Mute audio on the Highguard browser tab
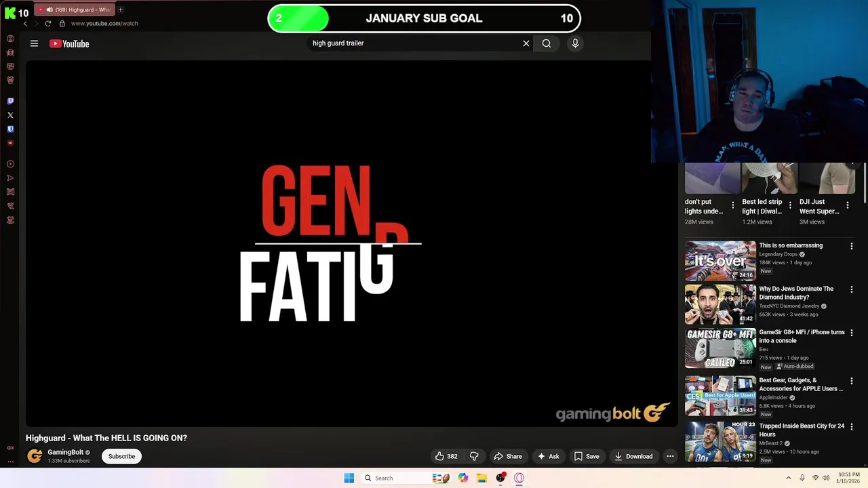Viewport: 868px width, 488px height. coord(50,9)
